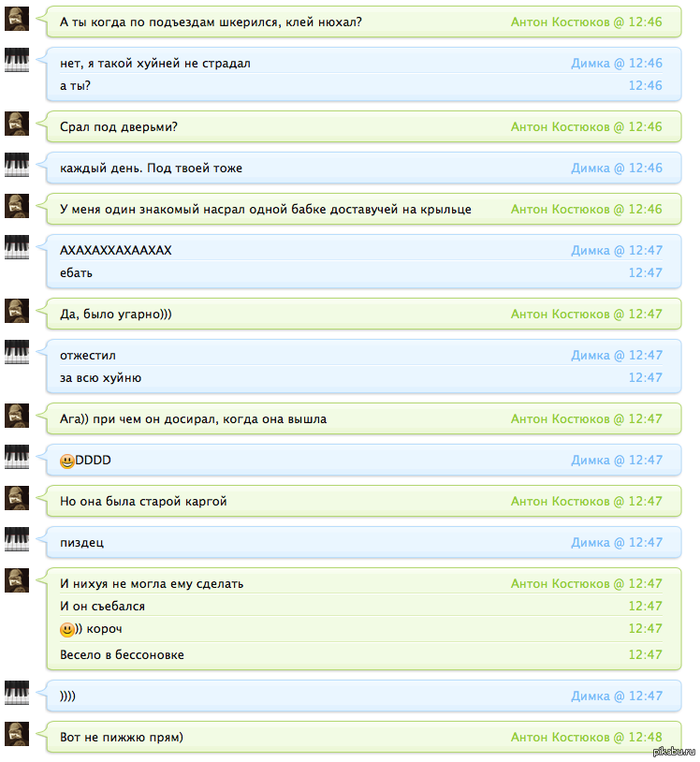Click the piano avatar next to "пиздец"
Image resolution: width=700 pixels, height=762 pixels.
tap(17, 539)
